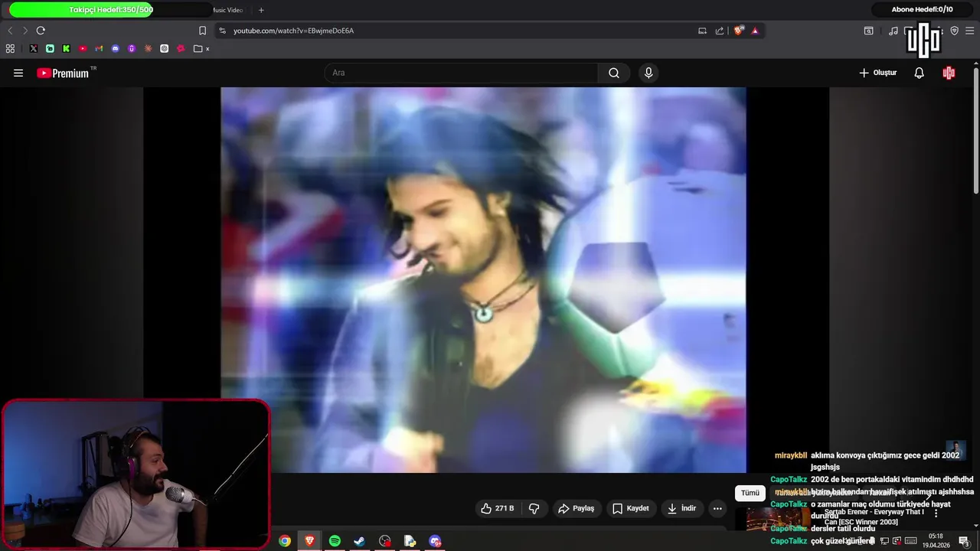This screenshot has width=980, height=551.
Task: Open the YouTube hamburger guide menu
Action: click(18, 73)
